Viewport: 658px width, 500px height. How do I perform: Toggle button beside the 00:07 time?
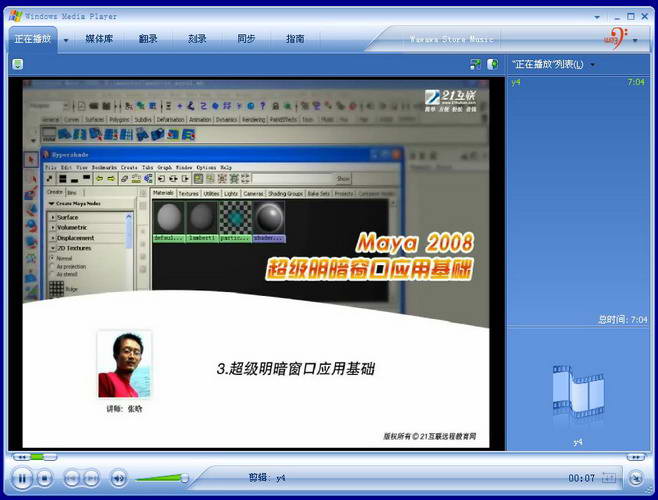[x=609, y=478]
